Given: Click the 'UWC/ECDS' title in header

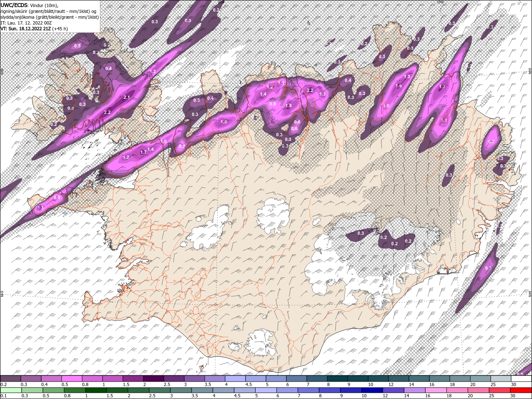Looking at the screenshot, I should click(x=14, y=5).
